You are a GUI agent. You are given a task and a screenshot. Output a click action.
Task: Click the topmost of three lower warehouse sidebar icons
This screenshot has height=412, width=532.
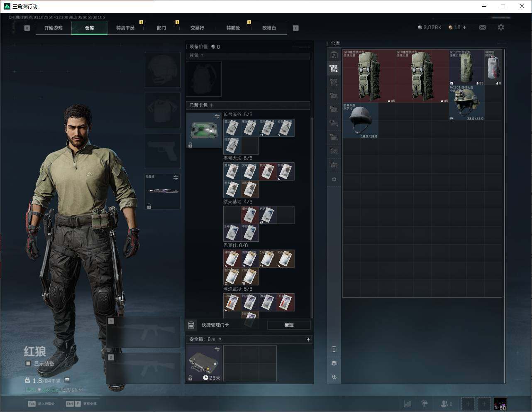334,349
